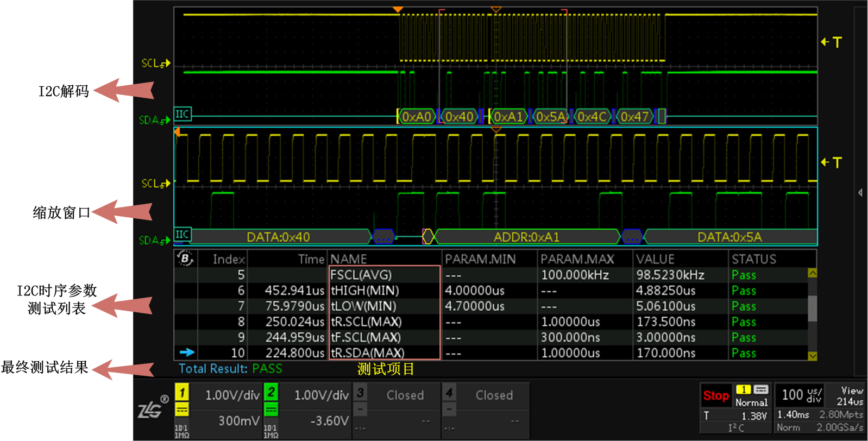Open View 214us zoom setting
Viewport: 868px width, 441px height.
click(851, 396)
